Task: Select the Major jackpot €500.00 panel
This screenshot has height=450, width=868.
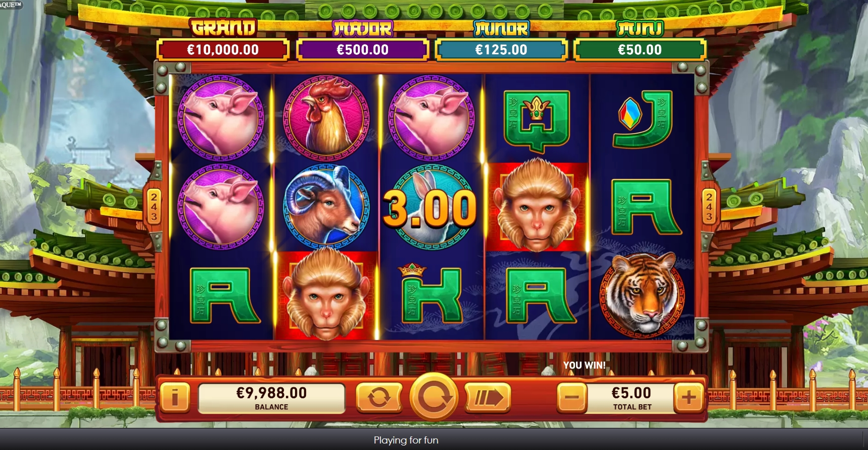Action: (363, 50)
